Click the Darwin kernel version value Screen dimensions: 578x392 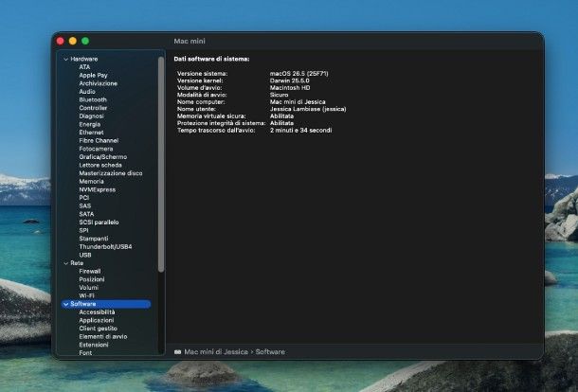pyautogui.click(x=289, y=80)
